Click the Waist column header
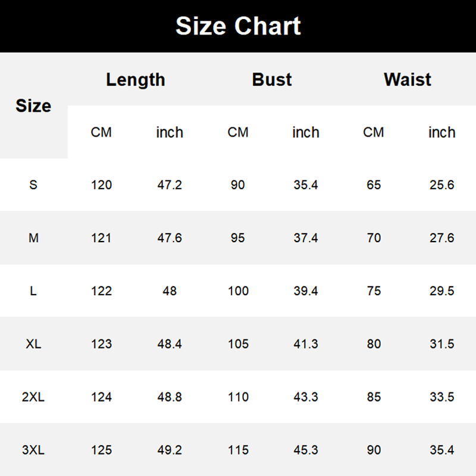Viewport: 476px width, 476px height. click(408, 80)
